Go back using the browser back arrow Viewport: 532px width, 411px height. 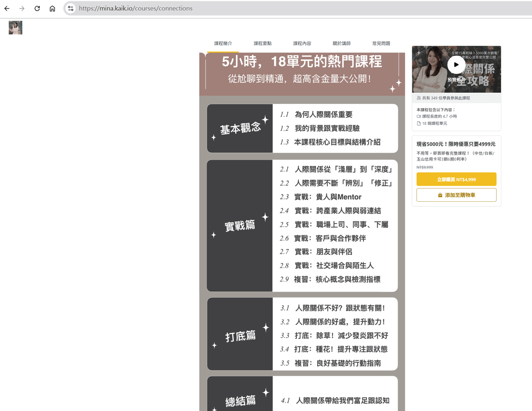[x=7, y=8]
